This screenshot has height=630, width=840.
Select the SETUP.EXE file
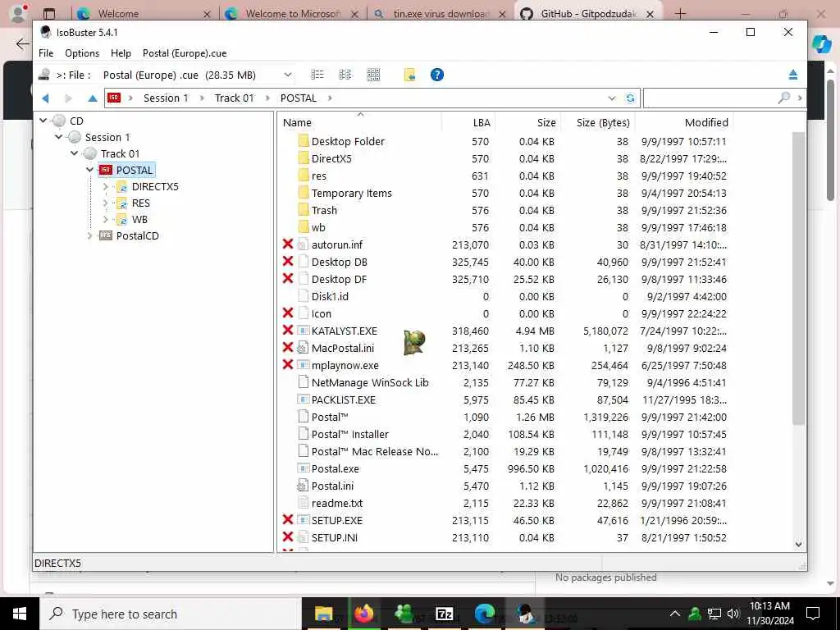tap(337, 520)
